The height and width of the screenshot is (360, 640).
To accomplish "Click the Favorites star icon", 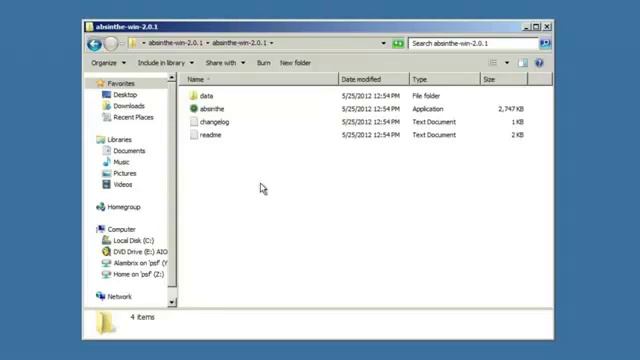I will [100, 83].
